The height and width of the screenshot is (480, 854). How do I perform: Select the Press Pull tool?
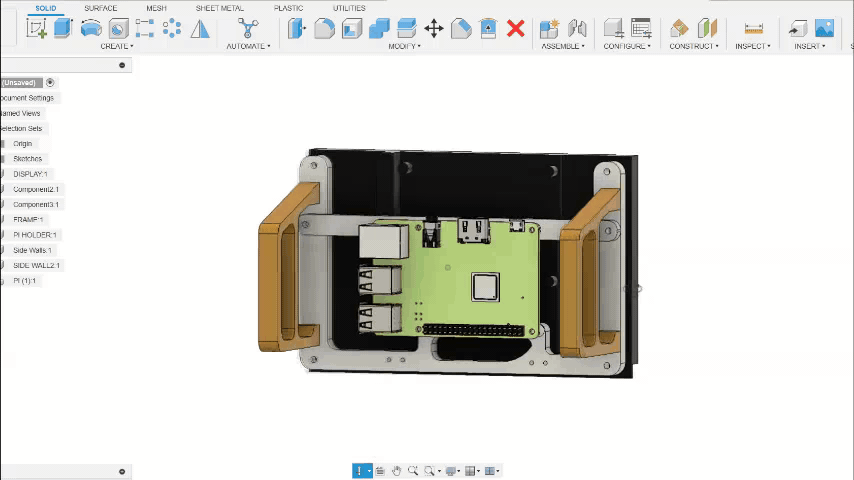pos(297,28)
